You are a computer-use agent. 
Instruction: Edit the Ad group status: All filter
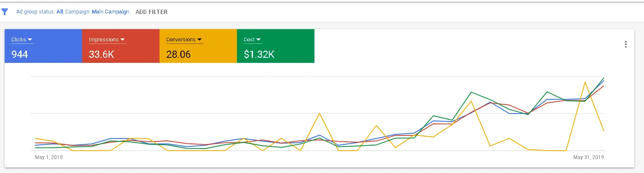(x=40, y=12)
